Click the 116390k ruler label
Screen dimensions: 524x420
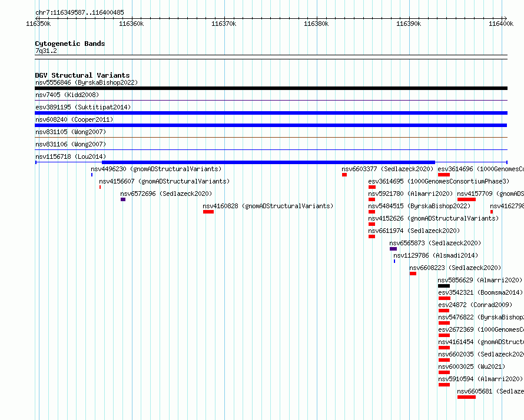click(x=409, y=24)
